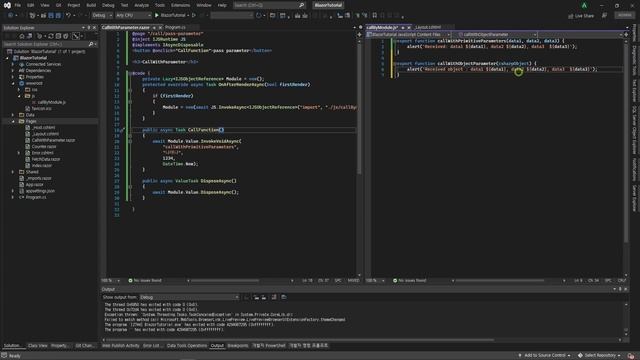This screenshot has height=360, width=640.
Task: Pin the Solution Explorer panel
Action: 89,28
